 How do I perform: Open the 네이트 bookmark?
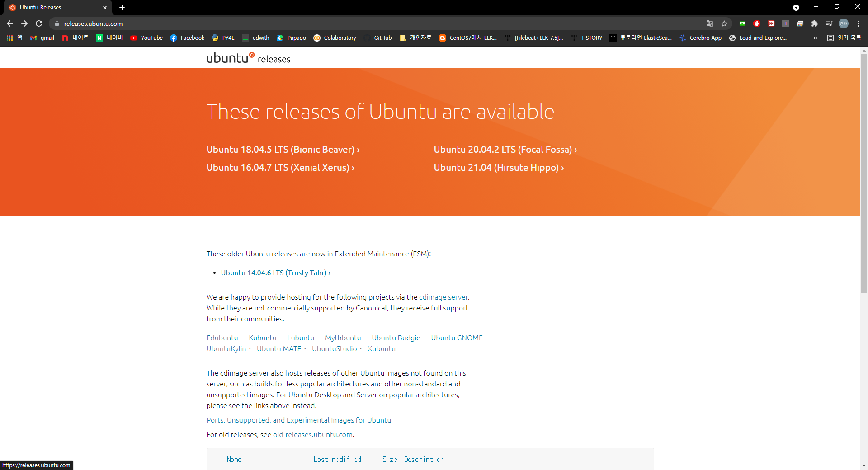[x=75, y=38]
